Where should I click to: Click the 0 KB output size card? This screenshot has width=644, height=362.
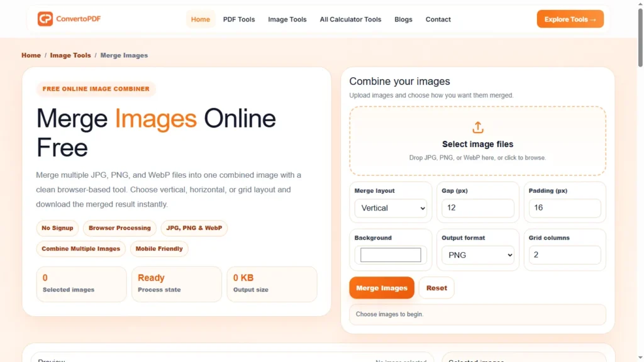pos(272,284)
